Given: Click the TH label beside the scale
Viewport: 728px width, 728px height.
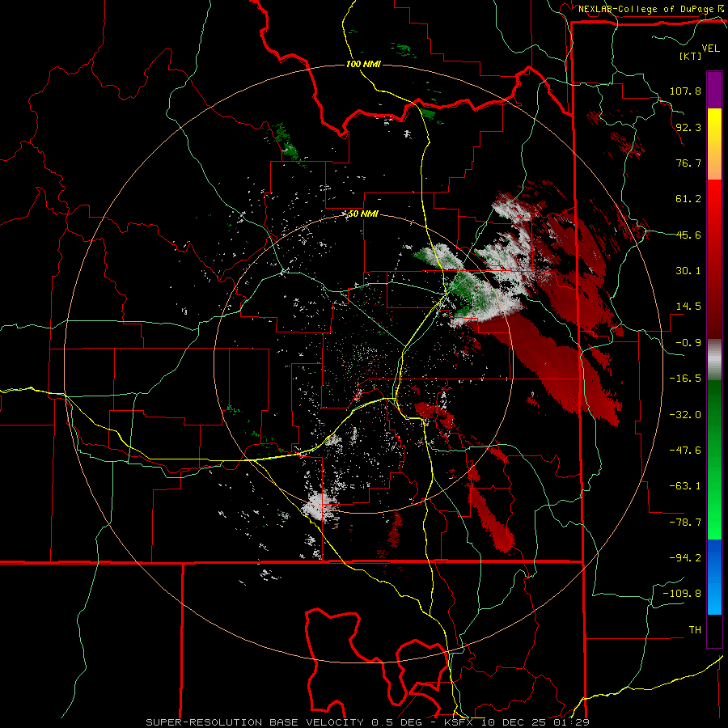Looking at the screenshot, I should tap(695, 630).
